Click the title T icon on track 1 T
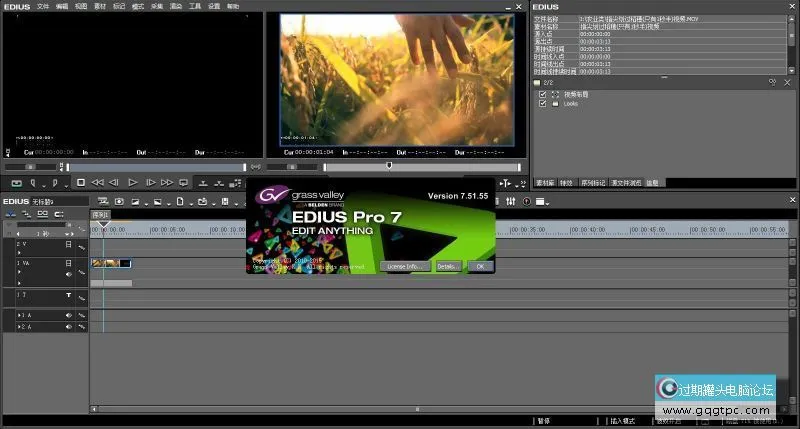This screenshot has height=429, width=800. coord(69,296)
